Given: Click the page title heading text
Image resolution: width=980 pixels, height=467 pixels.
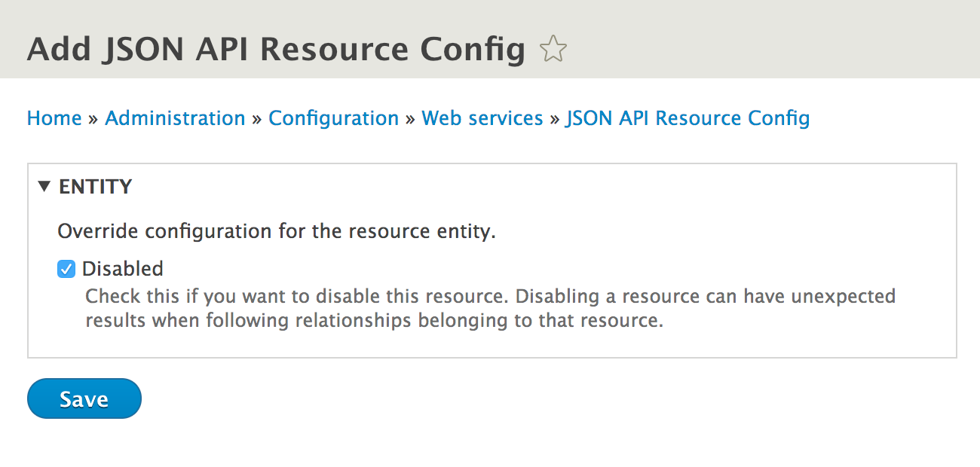Looking at the screenshot, I should [276, 50].
